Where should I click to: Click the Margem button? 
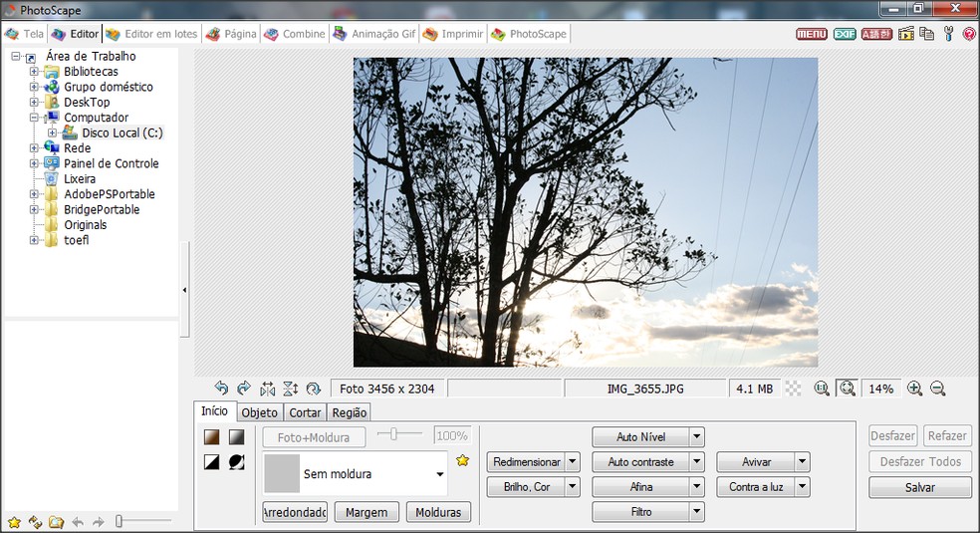coord(367,512)
